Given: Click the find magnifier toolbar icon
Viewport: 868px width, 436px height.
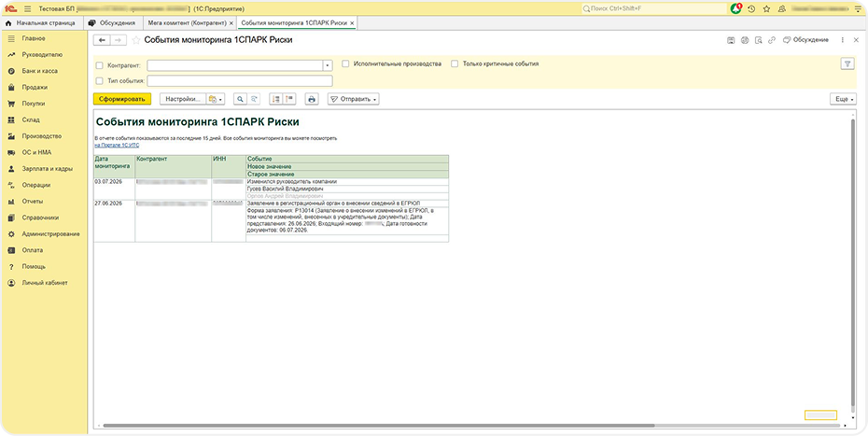Looking at the screenshot, I should (240, 99).
